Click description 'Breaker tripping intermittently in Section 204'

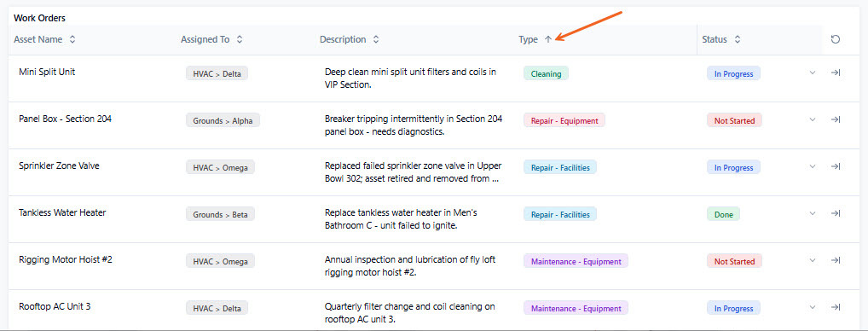(414, 125)
